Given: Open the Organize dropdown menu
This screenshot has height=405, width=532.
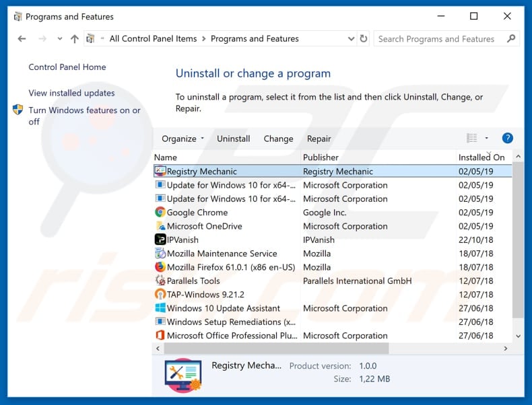Looking at the screenshot, I should tap(182, 139).
